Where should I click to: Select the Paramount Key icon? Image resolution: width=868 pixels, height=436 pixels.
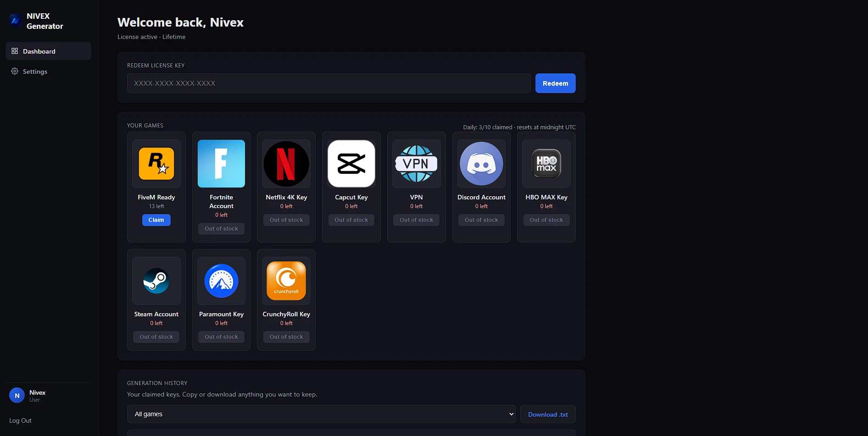coord(221,281)
